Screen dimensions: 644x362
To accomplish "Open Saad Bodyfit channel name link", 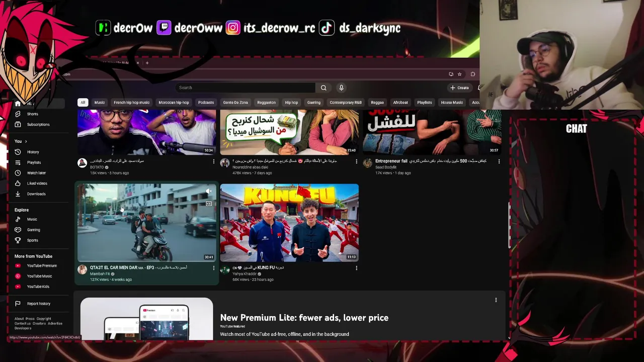I will [x=386, y=167].
